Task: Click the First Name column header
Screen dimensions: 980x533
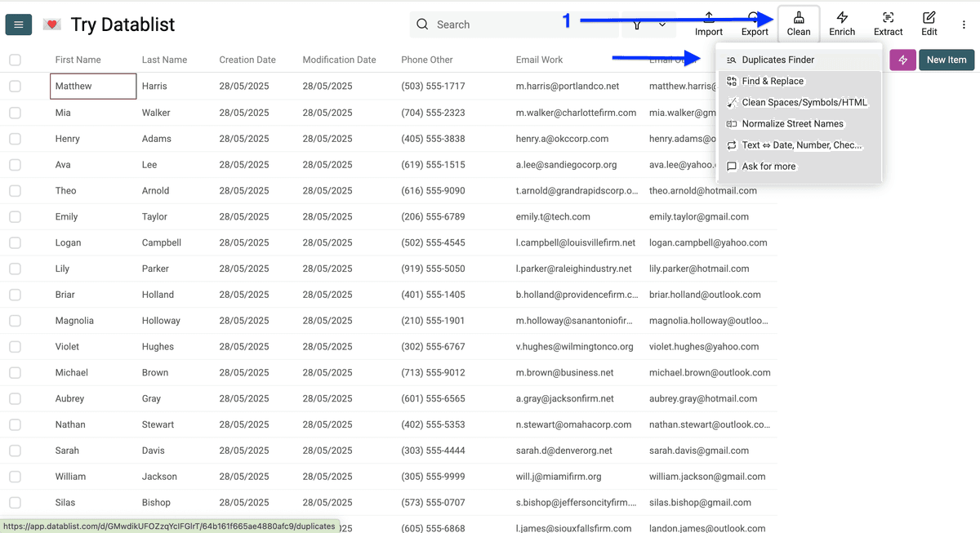Action: (x=78, y=60)
